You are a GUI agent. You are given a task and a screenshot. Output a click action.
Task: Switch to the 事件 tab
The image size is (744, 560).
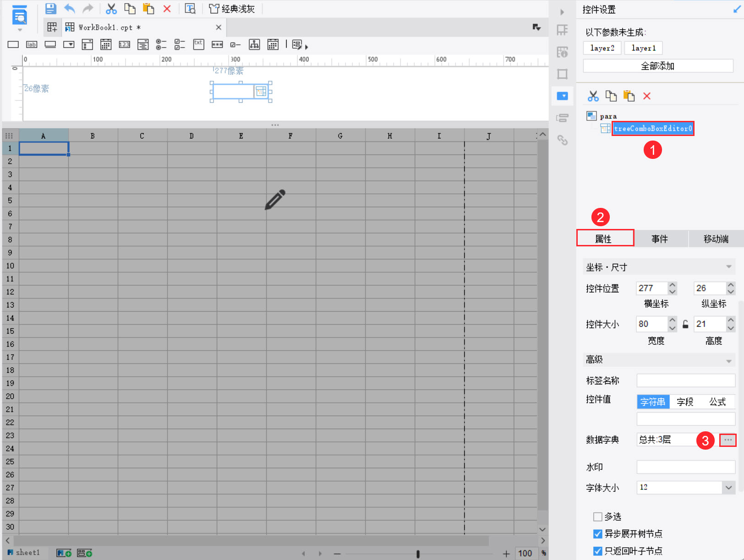click(660, 239)
